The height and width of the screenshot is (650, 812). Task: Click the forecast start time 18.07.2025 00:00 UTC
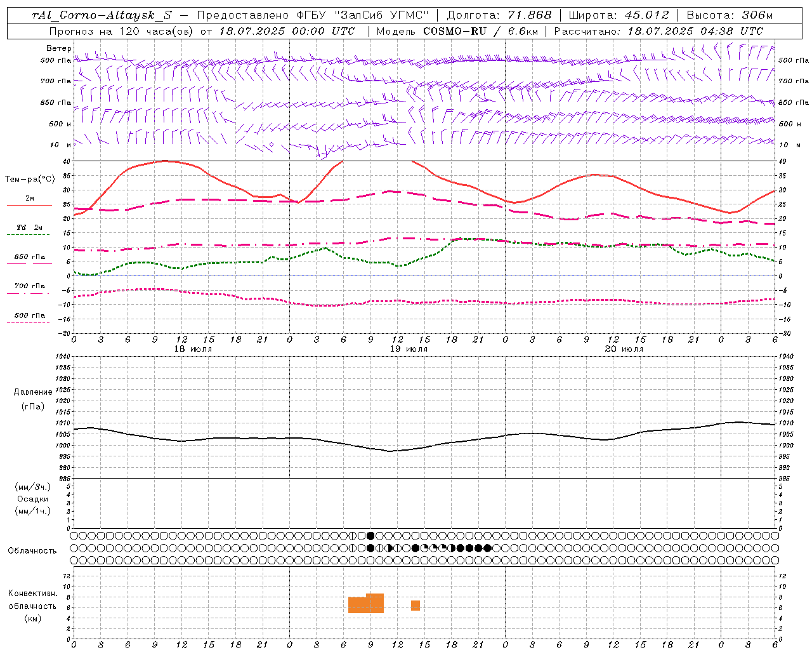point(287,31)
